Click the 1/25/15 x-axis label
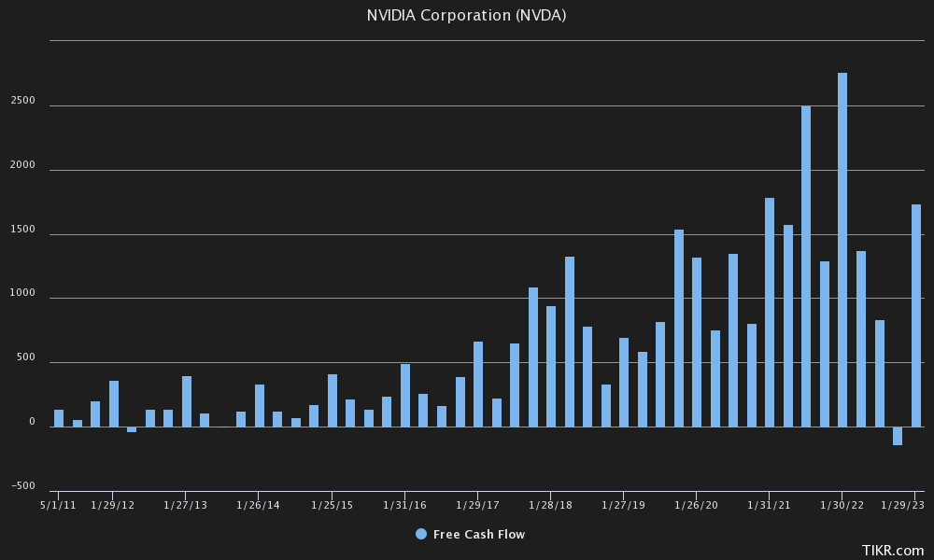This screenshot has width=934, height=560. pyautogui.click(x=332, y=505)
